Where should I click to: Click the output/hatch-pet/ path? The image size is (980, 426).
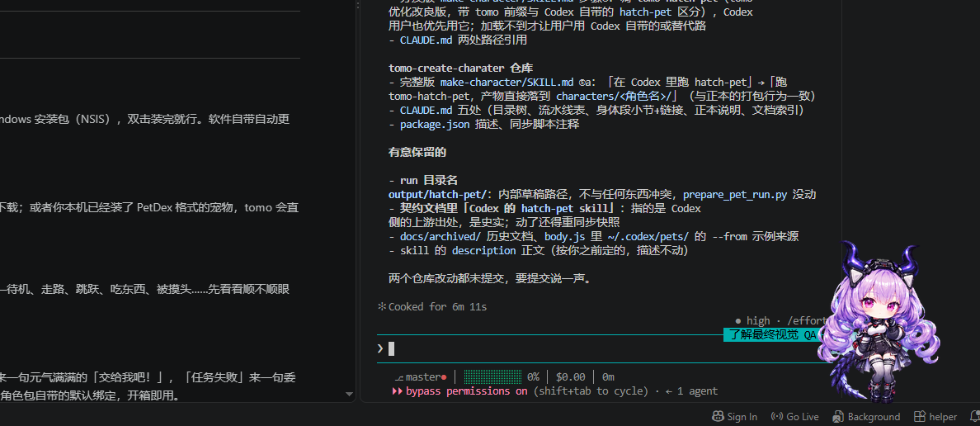click(x=436, y=194)
